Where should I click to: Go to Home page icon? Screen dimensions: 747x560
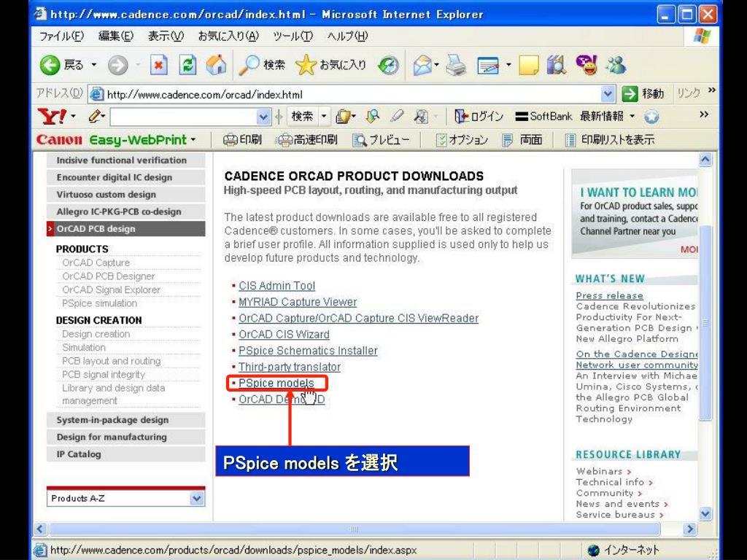pyautogui.click(x=216, y=65)
